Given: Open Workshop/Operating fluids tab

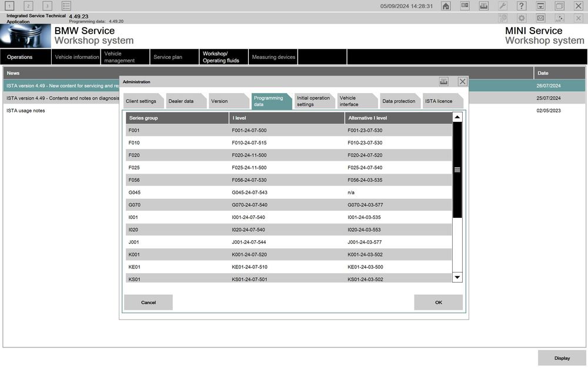Looking at the screenshot, I should [x=224, y=57].
